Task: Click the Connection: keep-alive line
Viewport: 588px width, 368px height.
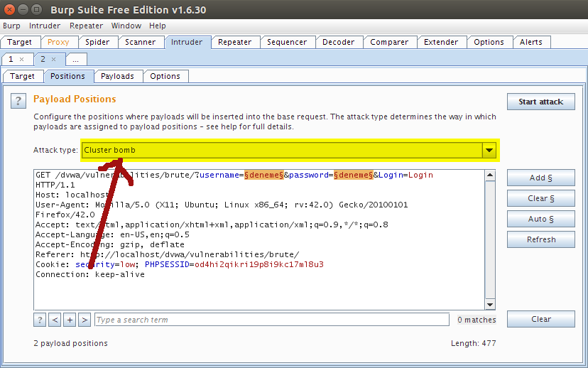Action: (90, 275)
